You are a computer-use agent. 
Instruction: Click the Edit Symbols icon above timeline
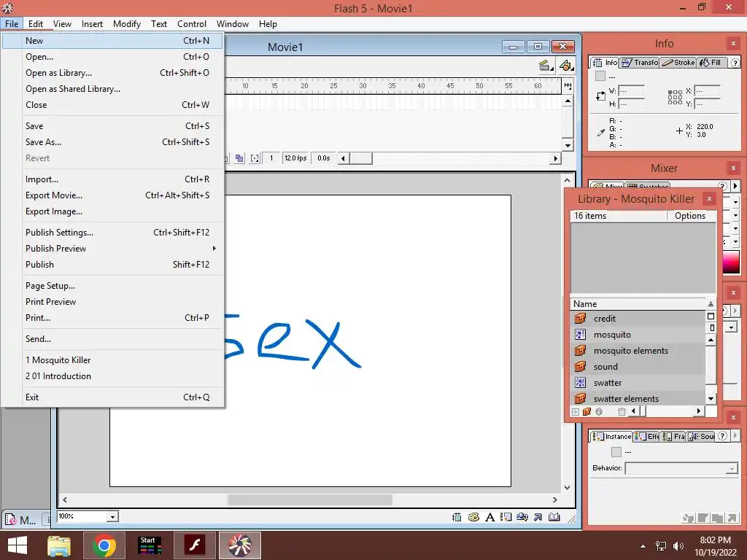click(566, 66)
